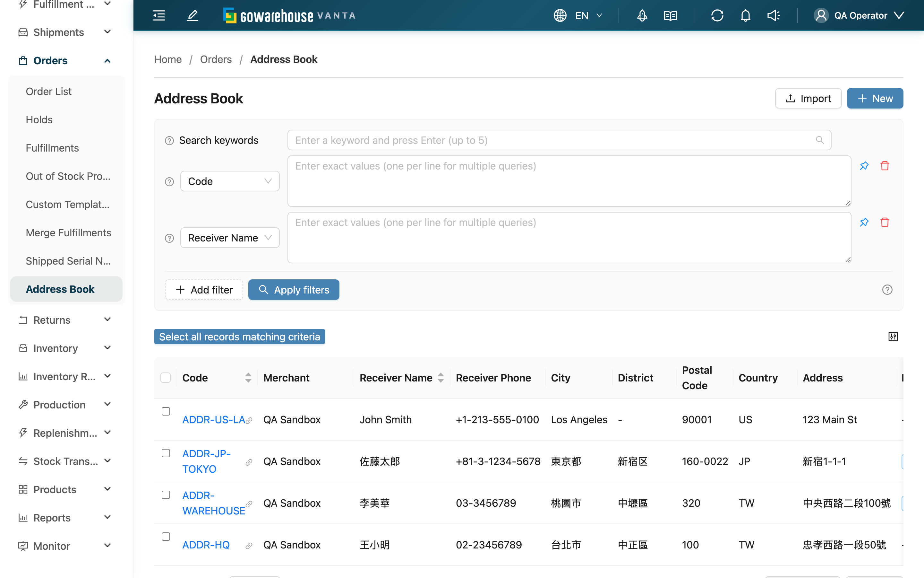Delete the Code filter row
The height and width of the screenshot is (578, 924).
pos(885,166)
